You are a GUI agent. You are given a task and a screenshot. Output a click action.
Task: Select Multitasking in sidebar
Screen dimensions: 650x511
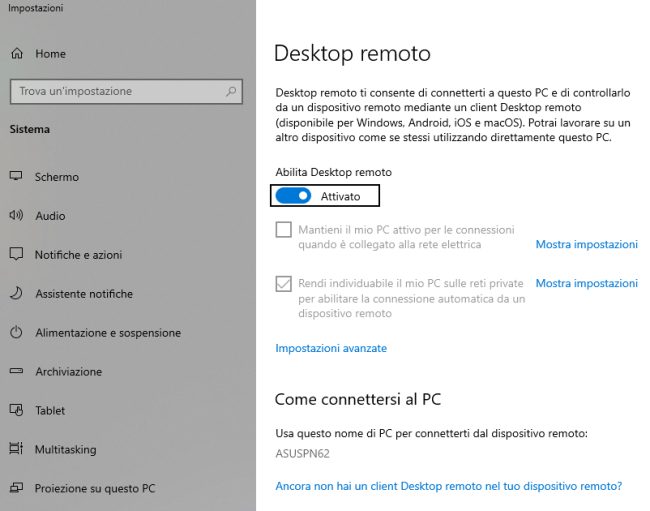tap(65, 449)
